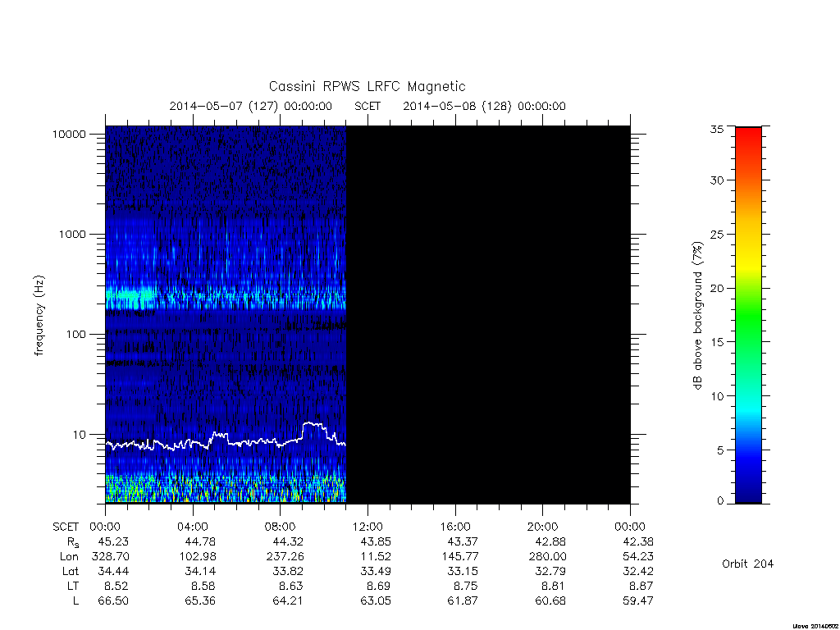Viewport: 840px width, 630px height.
Task: Select end time '2014-05-08 (128) 00:00:00'
Action: click(484, 106)
